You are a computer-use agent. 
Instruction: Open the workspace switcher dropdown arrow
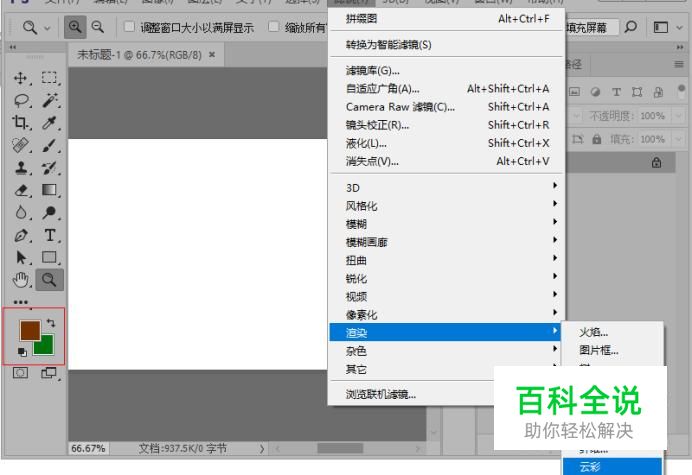[x=680, y=28]
